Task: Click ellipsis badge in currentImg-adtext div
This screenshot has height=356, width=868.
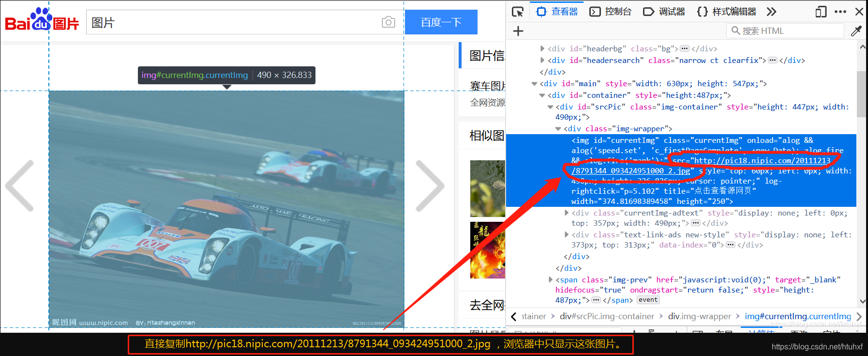Action: pyautogui.click(x=696, y=223)
